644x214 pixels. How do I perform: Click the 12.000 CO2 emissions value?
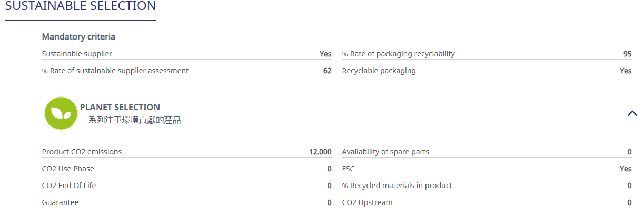320,152
